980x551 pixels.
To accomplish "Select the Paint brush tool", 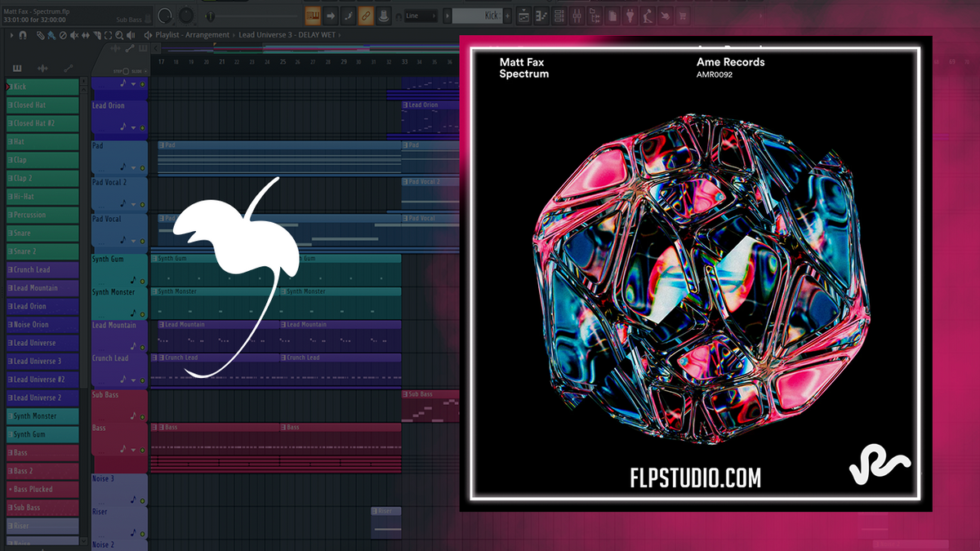I will click(51, 34).
